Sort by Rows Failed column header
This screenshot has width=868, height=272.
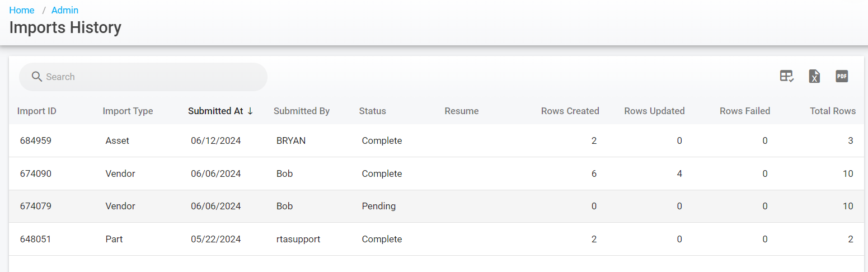[x=744, y=111]
